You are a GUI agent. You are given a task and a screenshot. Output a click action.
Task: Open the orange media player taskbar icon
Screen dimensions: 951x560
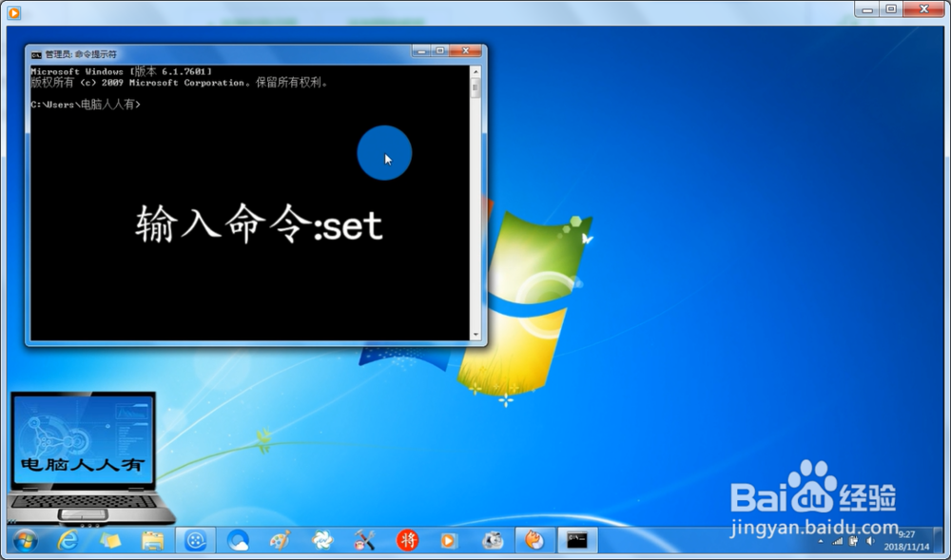449,540
